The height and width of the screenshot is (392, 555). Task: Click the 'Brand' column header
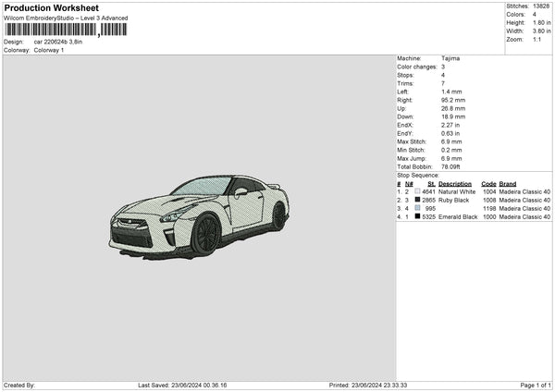pos(508,184)
